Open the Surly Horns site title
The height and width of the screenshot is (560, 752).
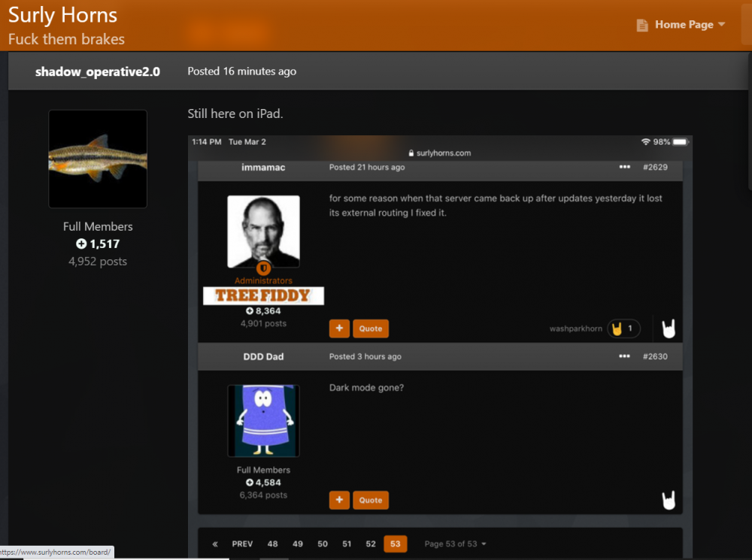[x=62, y=15]
